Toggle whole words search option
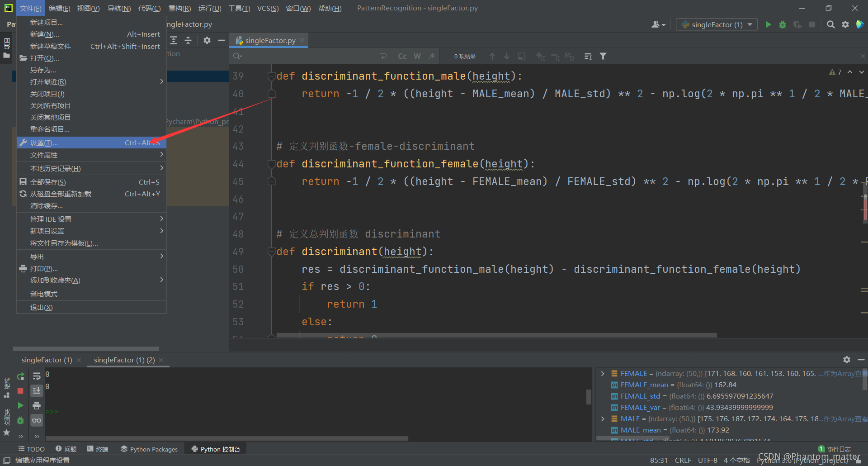Image resolution: width=868 pixels, height=466 pixels. (x=417, y=56)
